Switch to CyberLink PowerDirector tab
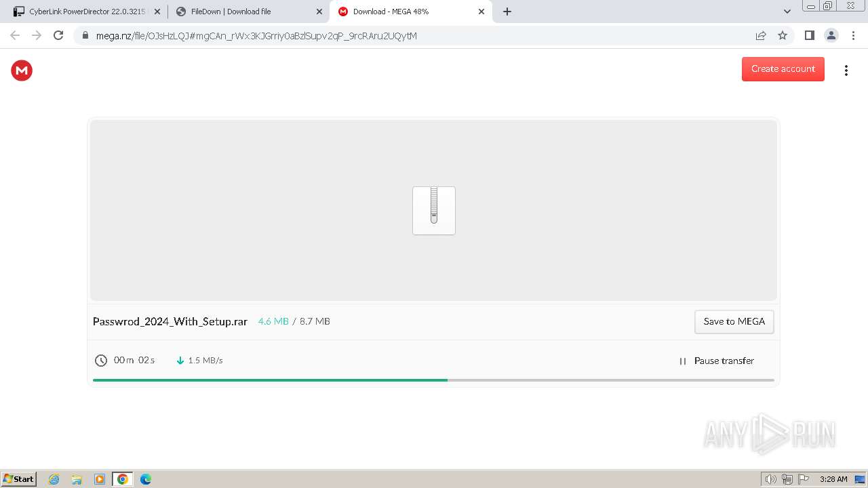The image size is (868, 488). pos(87,12)
